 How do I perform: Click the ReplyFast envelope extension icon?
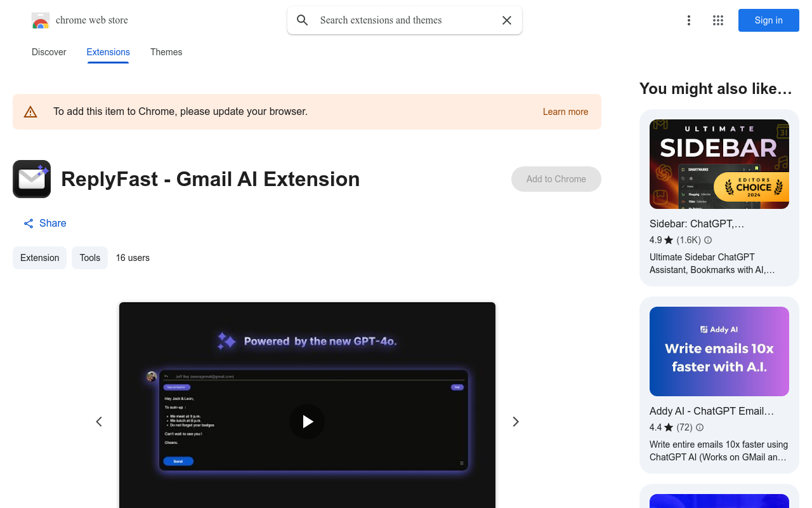coord(32,179)
